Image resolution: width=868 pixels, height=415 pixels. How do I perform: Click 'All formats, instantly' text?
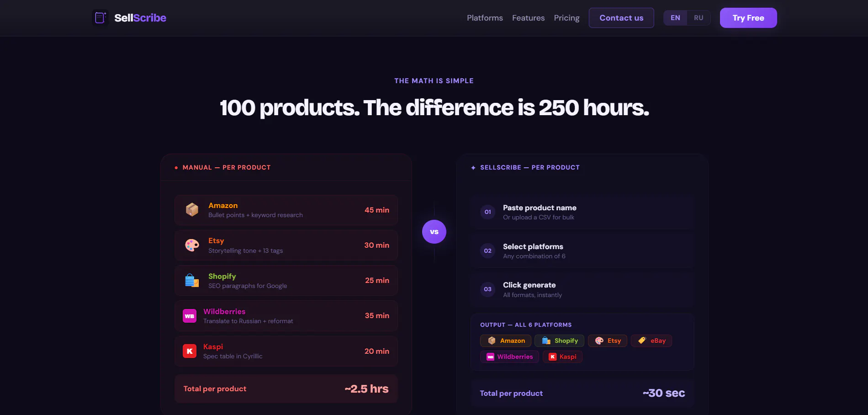click(532, 295)
